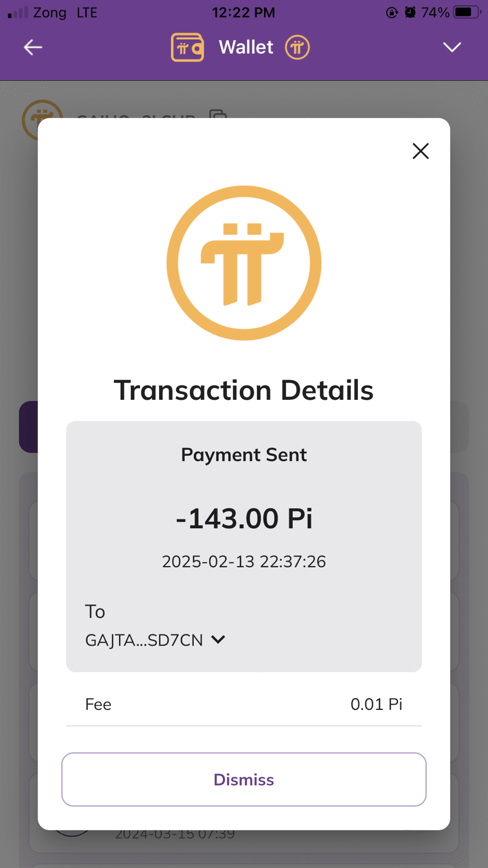Tap the alarm clock status icon
488x868 pixels.
pyautogui.click(x=410, y=12)
